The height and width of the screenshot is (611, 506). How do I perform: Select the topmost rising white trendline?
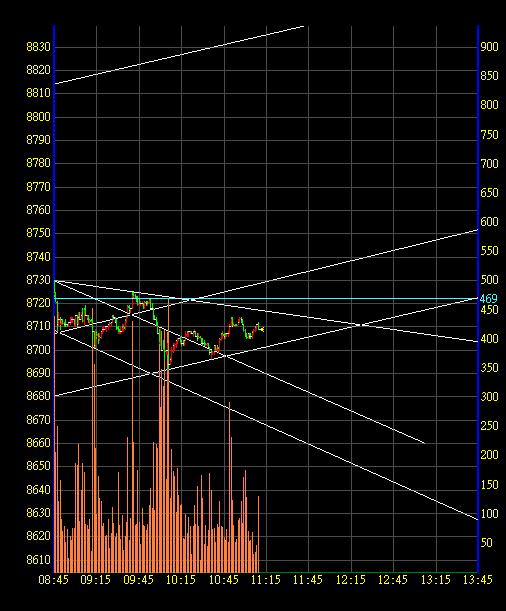179,55
